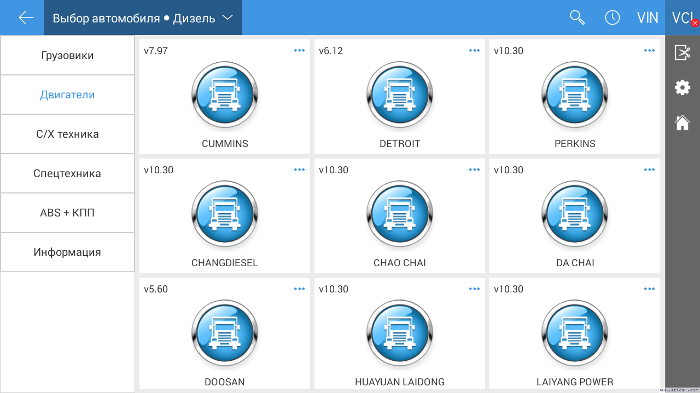The width and height of the screenshot is (700, 393).
Task: Click the DETROIT label text
Action: 400,143
